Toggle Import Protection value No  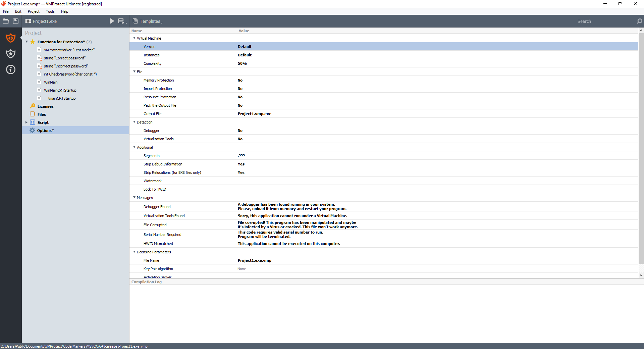pos(240,89)
